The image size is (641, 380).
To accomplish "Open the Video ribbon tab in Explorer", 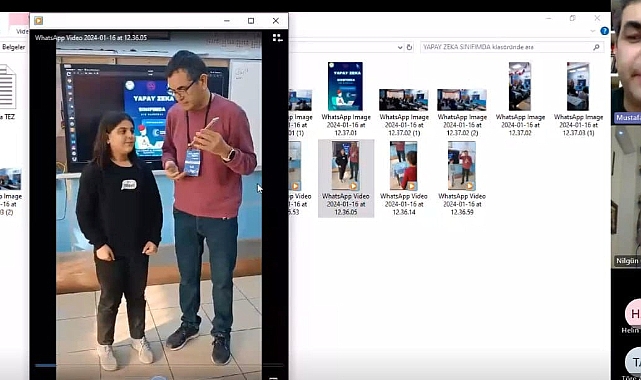I will coord(22,31).
